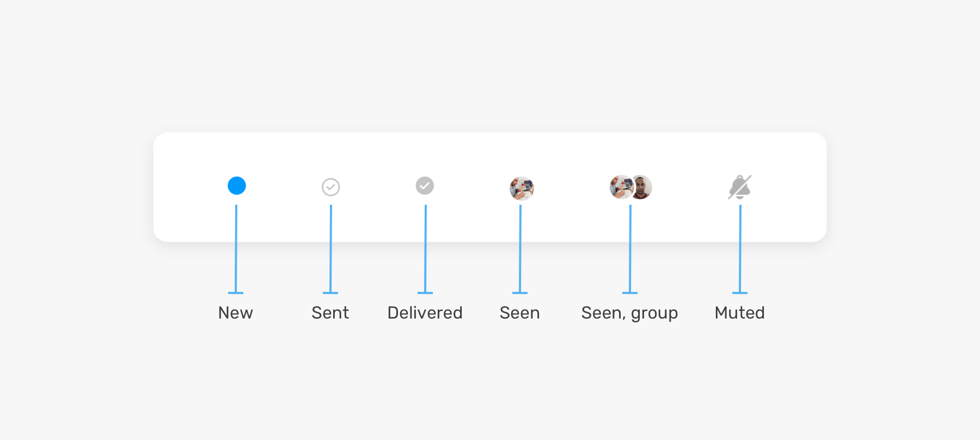Click the connector line below the single Seen avatar
This screenshot has width=980, height=440.
520,250
